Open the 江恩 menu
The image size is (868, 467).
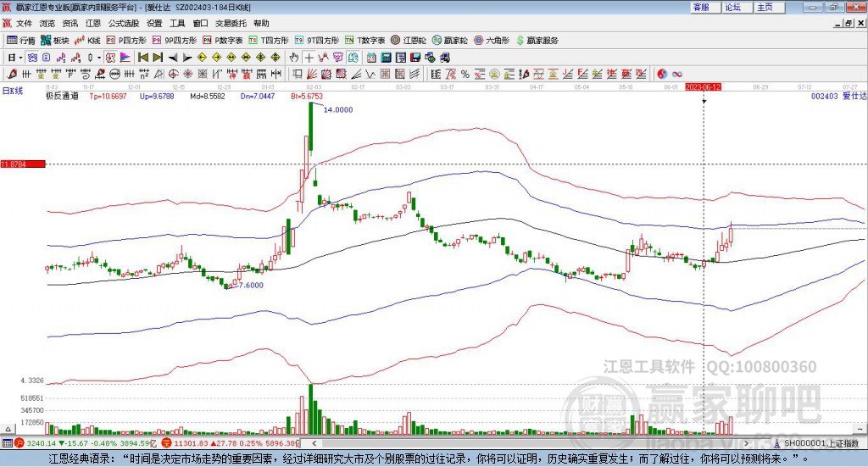93,23
